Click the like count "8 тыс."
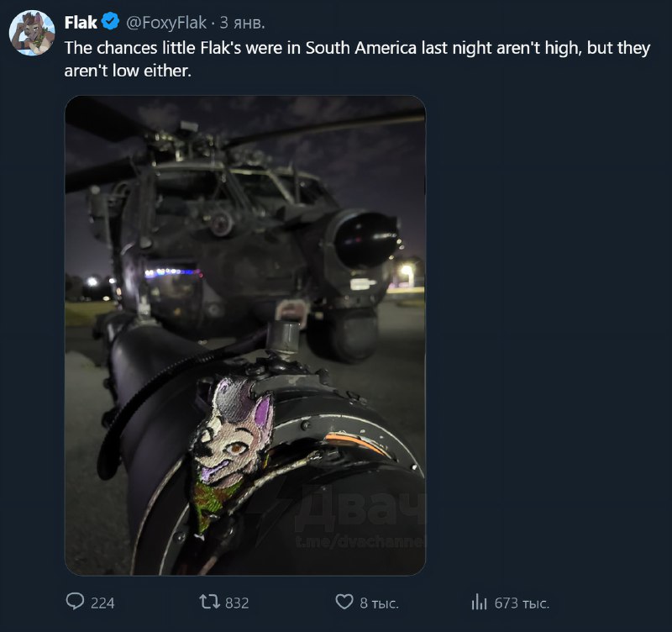Screen dimensions: 672x632 pos(379,603)
